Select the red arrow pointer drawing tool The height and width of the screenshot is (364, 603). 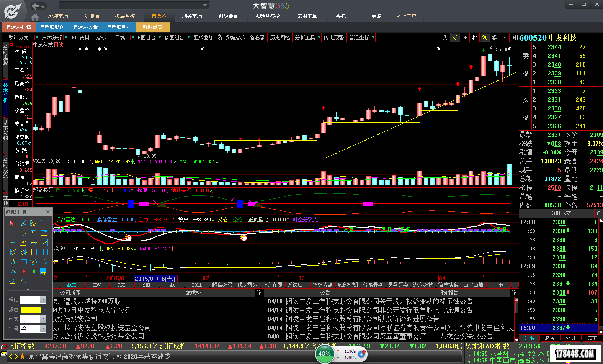tap(12, 223)
